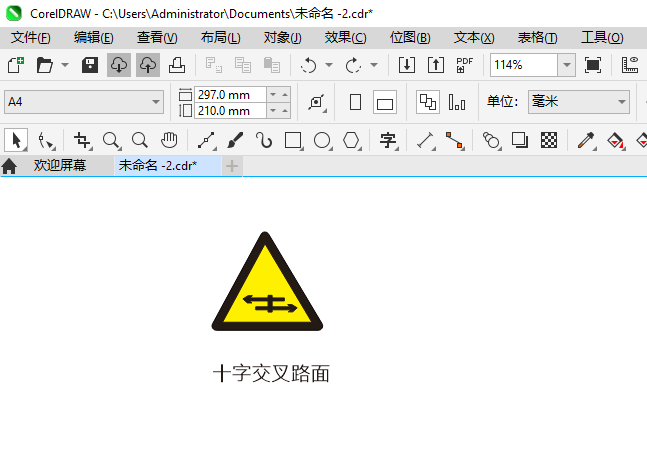Set page to portrait orientation
647x472 pixels.
tap(355, 102)
